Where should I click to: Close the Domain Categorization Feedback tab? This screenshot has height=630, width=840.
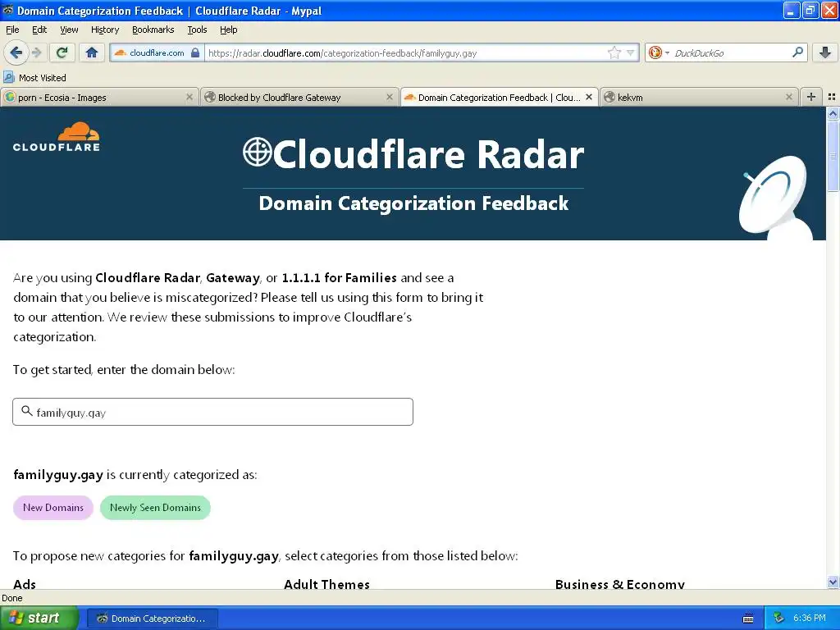click(589, 97)
